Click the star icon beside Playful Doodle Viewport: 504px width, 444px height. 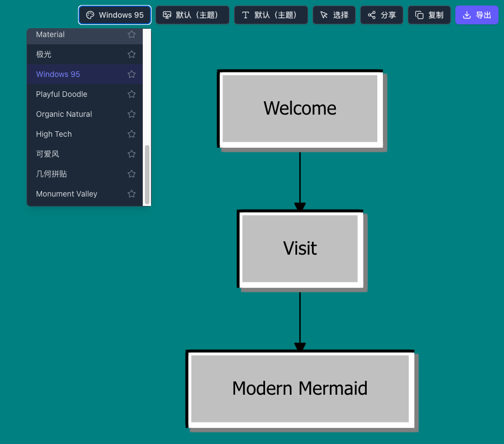tap(131, 94)
